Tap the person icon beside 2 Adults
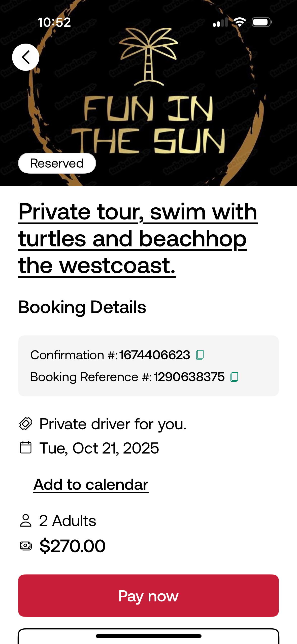The width and height of the screenshot is (297, 644). [26, 521]
